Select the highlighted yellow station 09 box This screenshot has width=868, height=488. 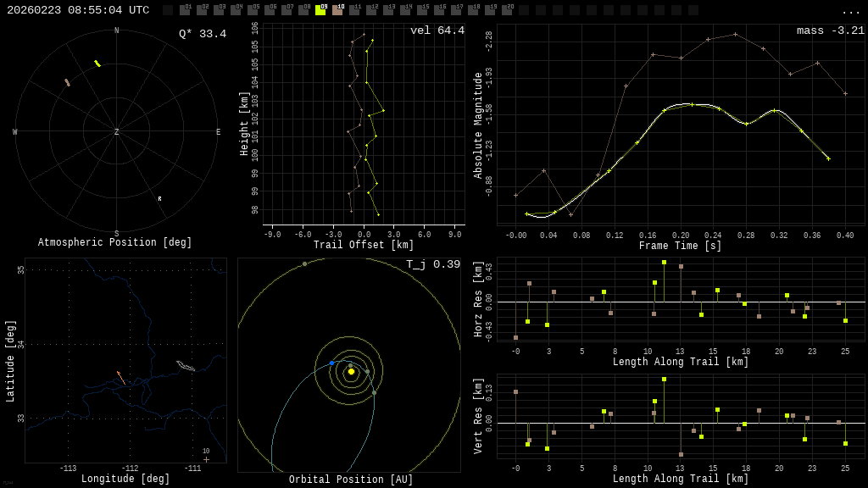320,10
